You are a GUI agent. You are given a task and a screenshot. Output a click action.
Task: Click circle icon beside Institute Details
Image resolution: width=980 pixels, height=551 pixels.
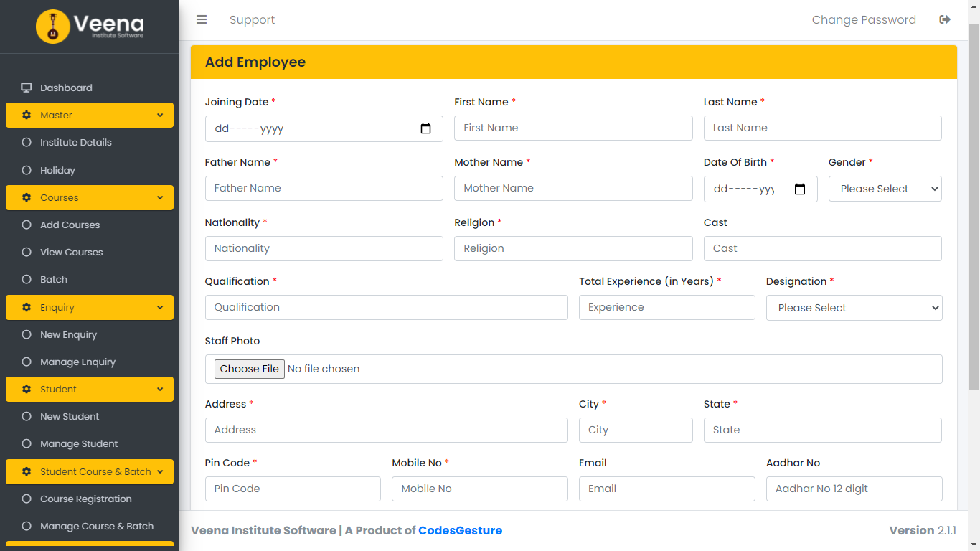click(x=27, y=142)
